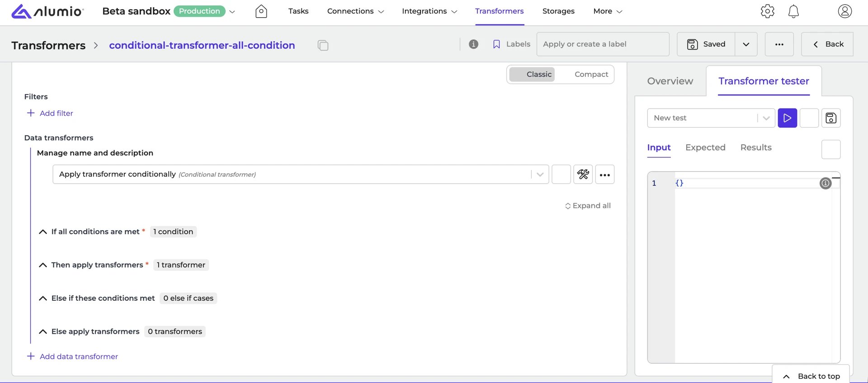The image size is (868, 383).
Task: Show transformer info icon
Action: (x=473, y=44)
